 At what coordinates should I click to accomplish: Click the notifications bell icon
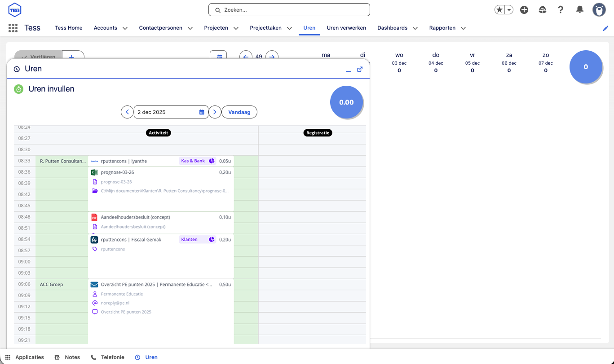580,9
